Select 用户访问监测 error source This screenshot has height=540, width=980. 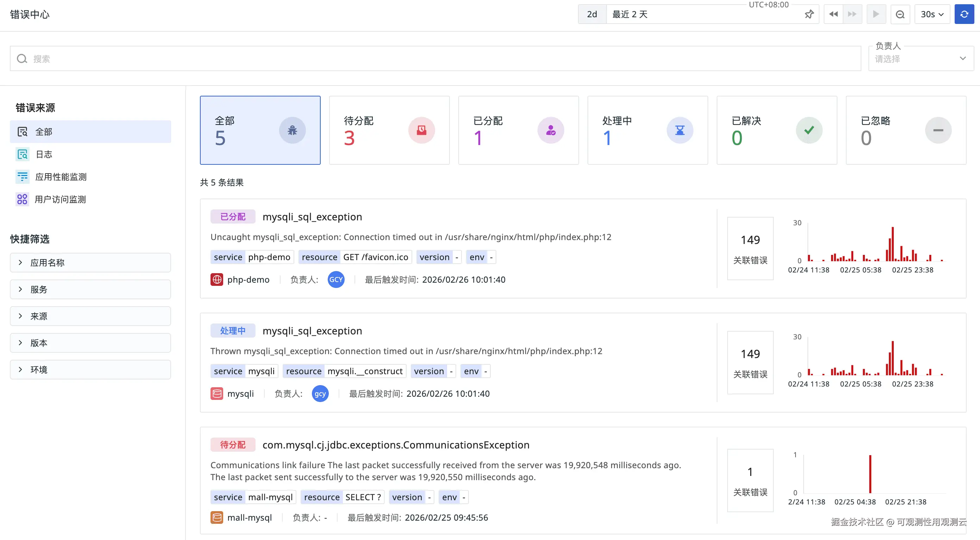(60, 199)
